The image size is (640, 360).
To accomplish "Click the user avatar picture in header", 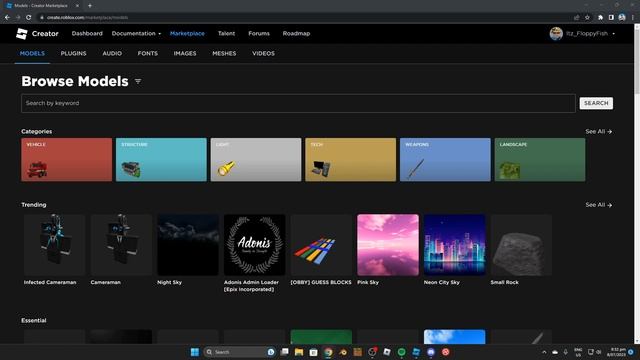I will (556, 33).
